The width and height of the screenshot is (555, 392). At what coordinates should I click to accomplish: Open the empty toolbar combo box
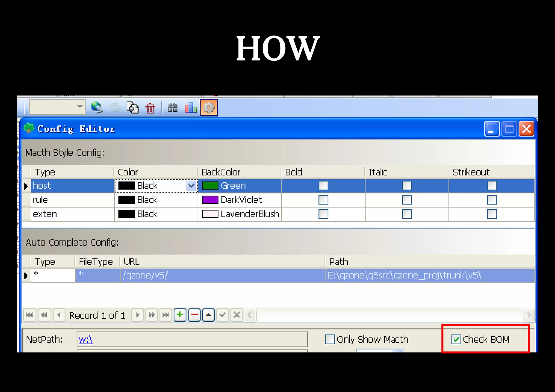tap(80, 107)
